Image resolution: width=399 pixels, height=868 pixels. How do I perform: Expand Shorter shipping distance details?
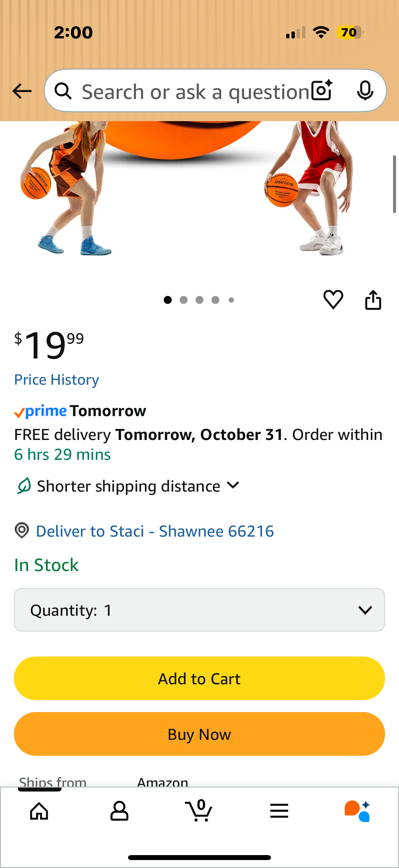pyautogui.click(x=128, y=486)
